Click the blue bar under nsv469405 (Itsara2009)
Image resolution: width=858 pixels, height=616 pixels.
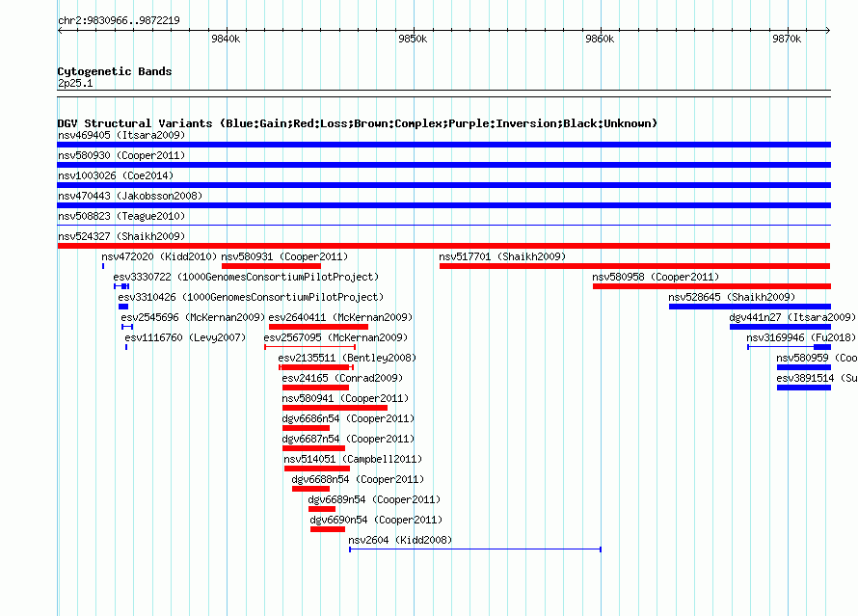(443, 145)
